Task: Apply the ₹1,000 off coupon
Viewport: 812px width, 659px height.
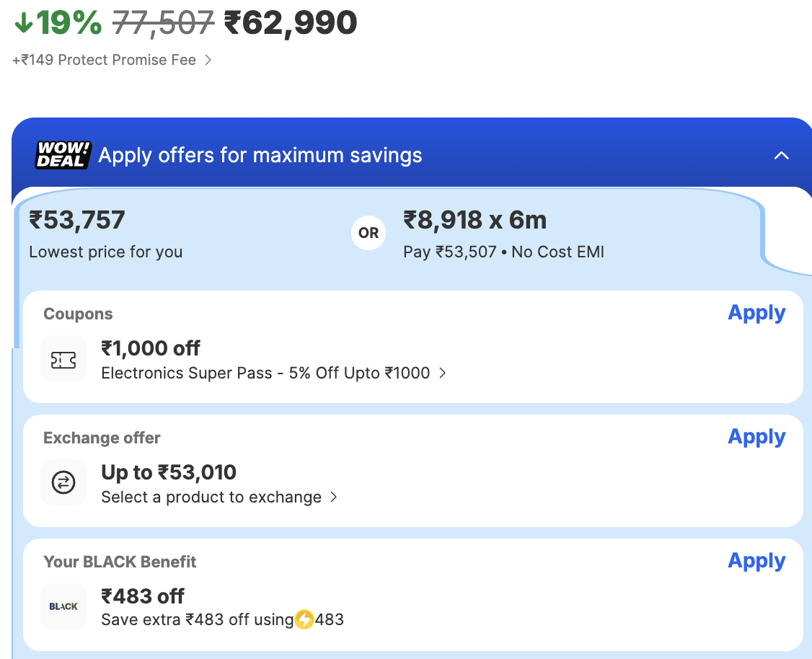Action: pos(756,313)
